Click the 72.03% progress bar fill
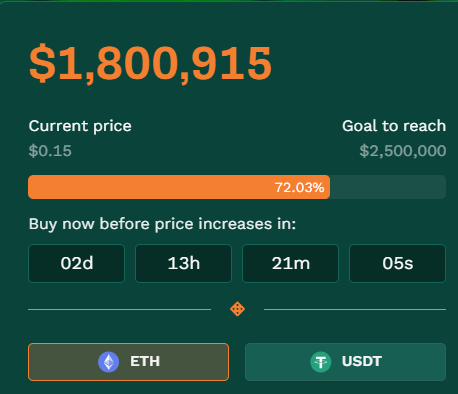The width and height of the screenshot is (458, 394). [179, 187]
